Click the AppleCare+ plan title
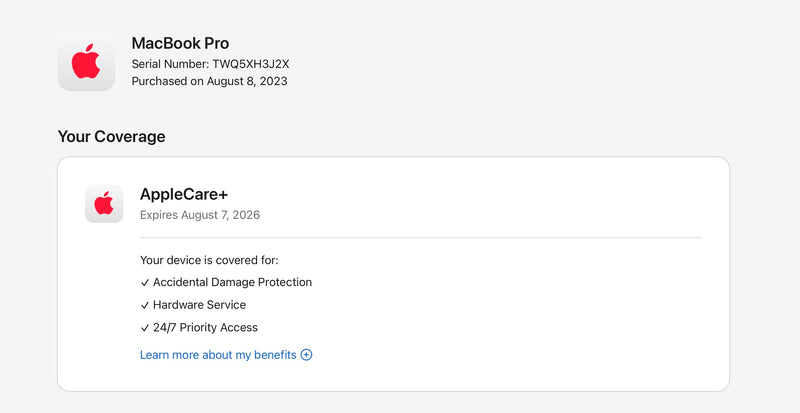This screenshot has width=800, height=413. [184, 194]
